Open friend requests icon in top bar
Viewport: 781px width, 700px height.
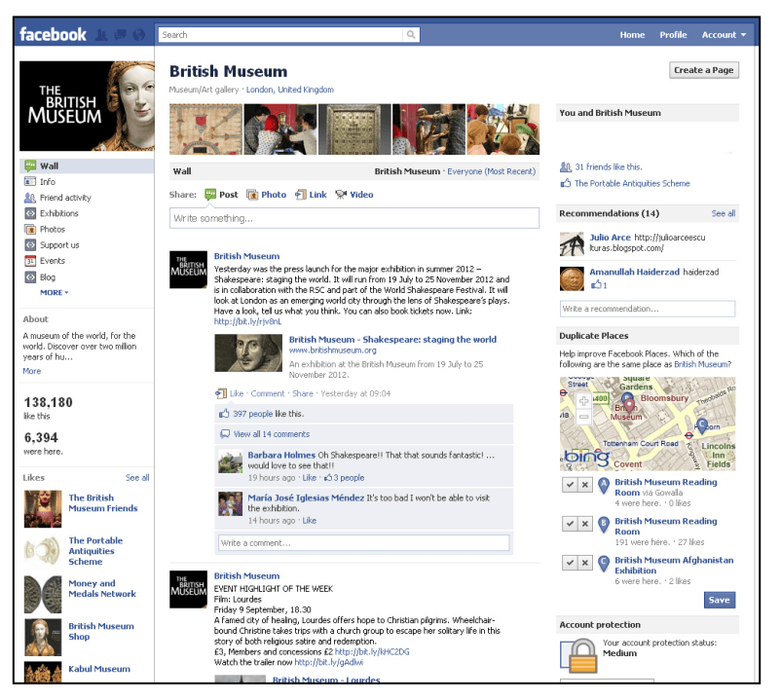tap(101, 35)
